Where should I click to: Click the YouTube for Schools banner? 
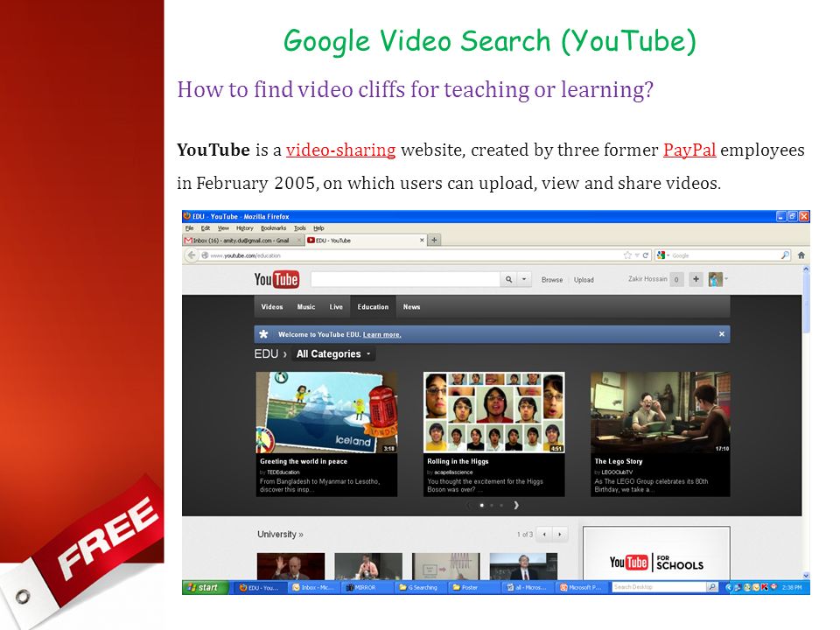point(656,555)
